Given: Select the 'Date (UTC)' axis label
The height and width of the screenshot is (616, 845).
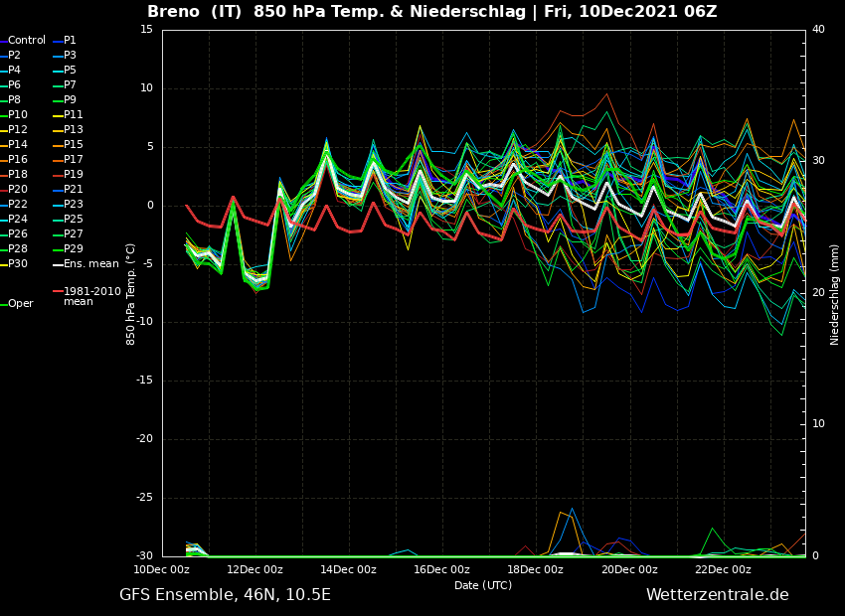Looking at the screenshot, I should 483,585.
